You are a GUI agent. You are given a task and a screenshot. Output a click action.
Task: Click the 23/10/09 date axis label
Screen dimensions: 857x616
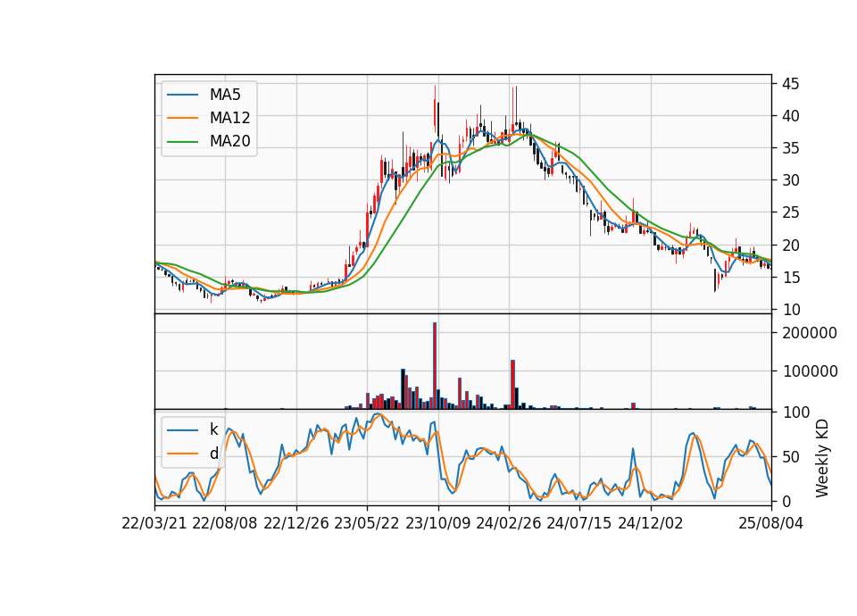pos(437,523)
